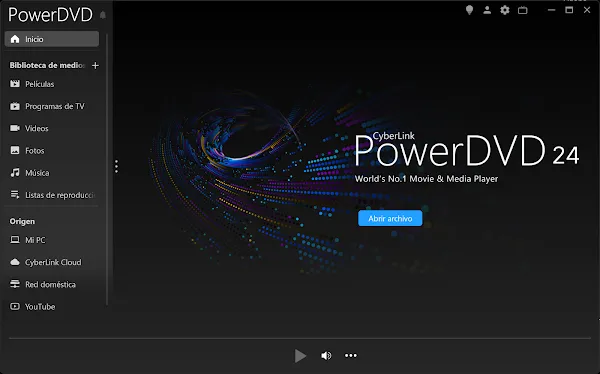This screenshot has height=374, width=600.
Task: Open the lightbulb tips icon in title bar
Action: pos(469,10)
